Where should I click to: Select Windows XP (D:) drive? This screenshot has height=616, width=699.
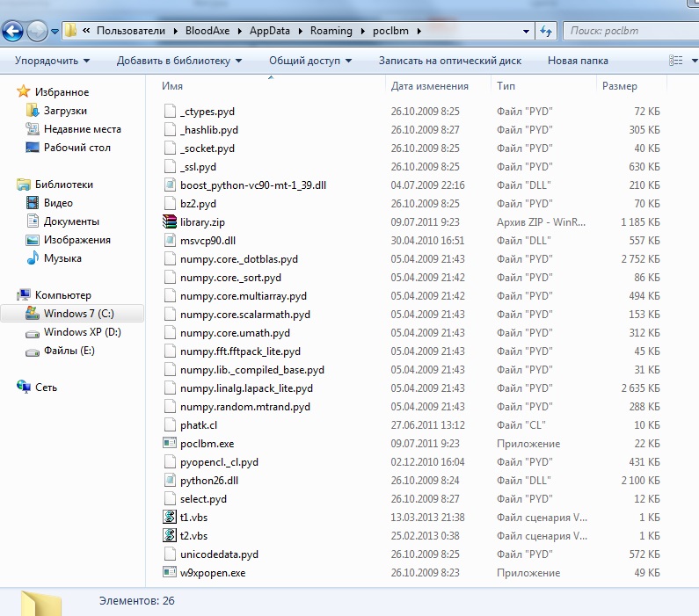(x=82, y=332)
